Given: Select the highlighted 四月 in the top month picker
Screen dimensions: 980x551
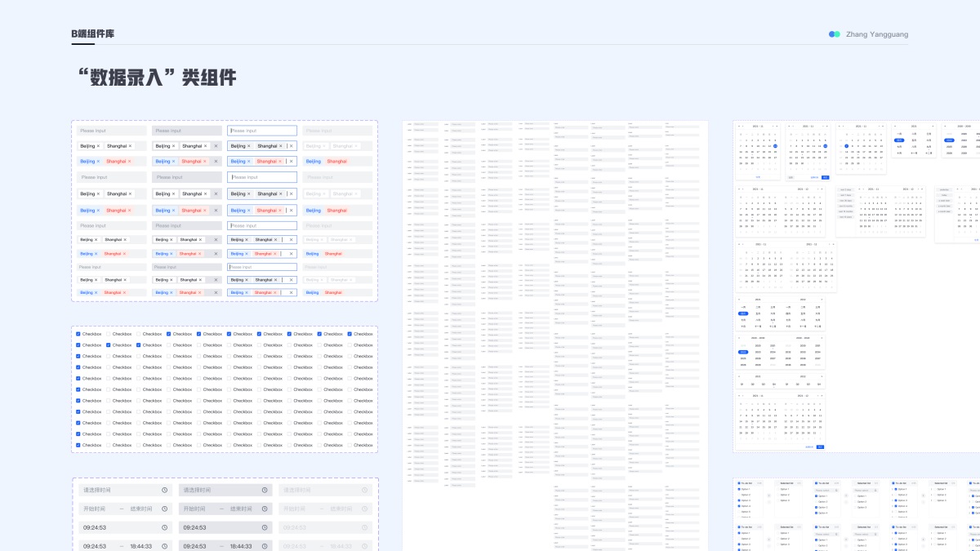Looking at the screenshot, I should (899, 140).
